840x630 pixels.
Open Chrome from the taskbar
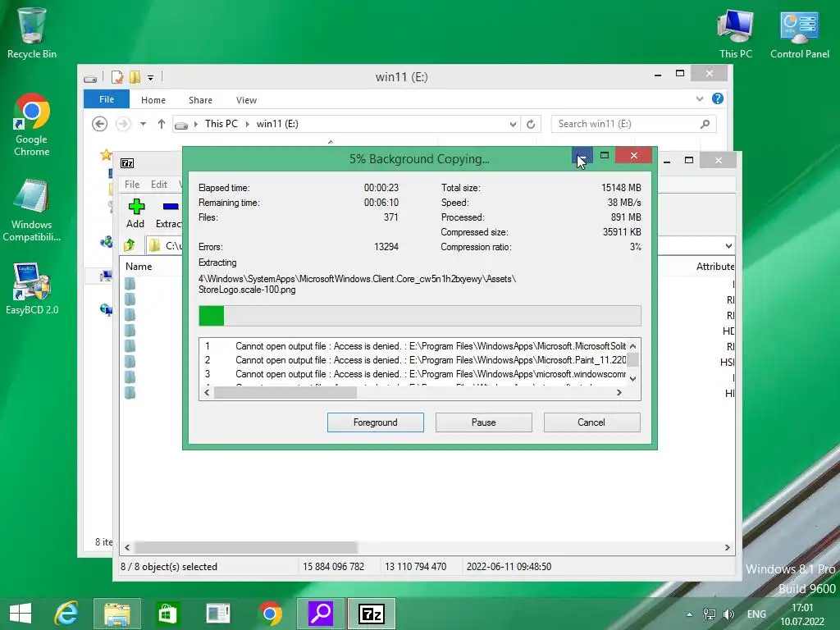(270, 614)
